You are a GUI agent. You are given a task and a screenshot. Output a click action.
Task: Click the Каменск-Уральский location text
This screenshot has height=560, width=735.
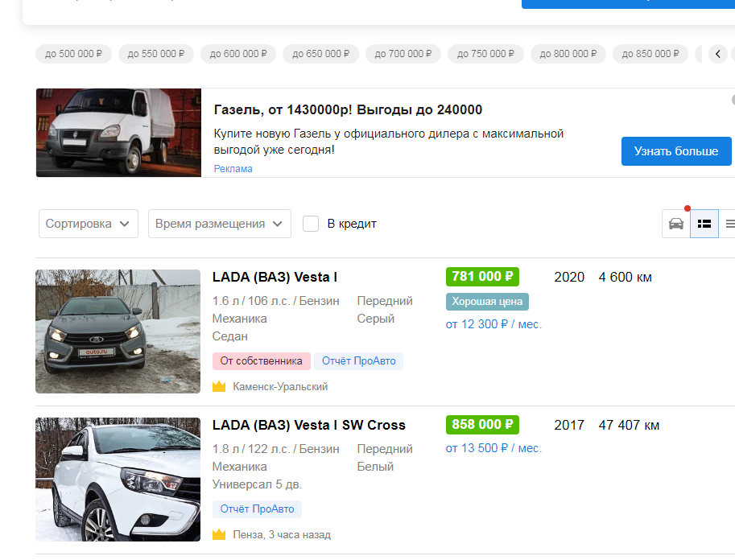(280, 387)
